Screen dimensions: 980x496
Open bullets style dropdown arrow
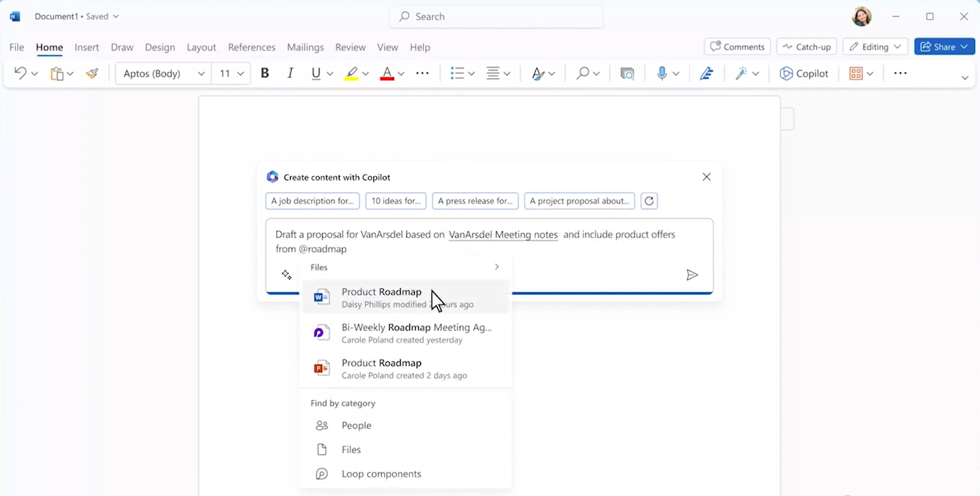click(471, 73)
